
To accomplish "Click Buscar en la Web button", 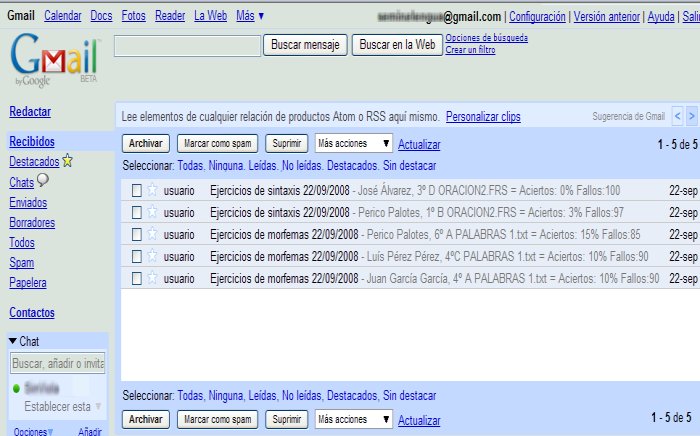I will [397, 45].
